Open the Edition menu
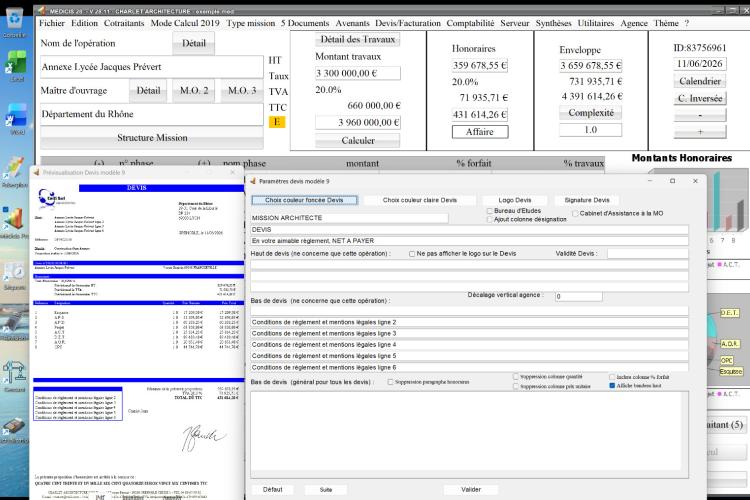The image size is (750, 500). coord(84,23)
